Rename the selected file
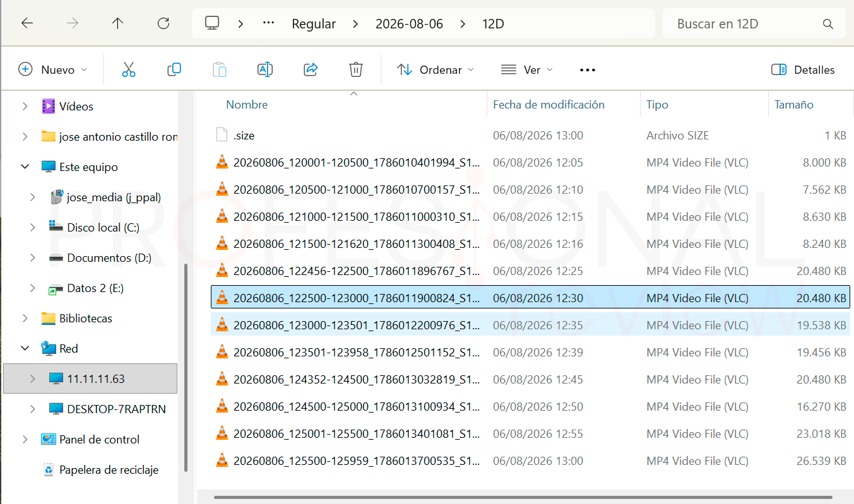The image size is (854, 504). pyautogui.click(x=265, y=69)
